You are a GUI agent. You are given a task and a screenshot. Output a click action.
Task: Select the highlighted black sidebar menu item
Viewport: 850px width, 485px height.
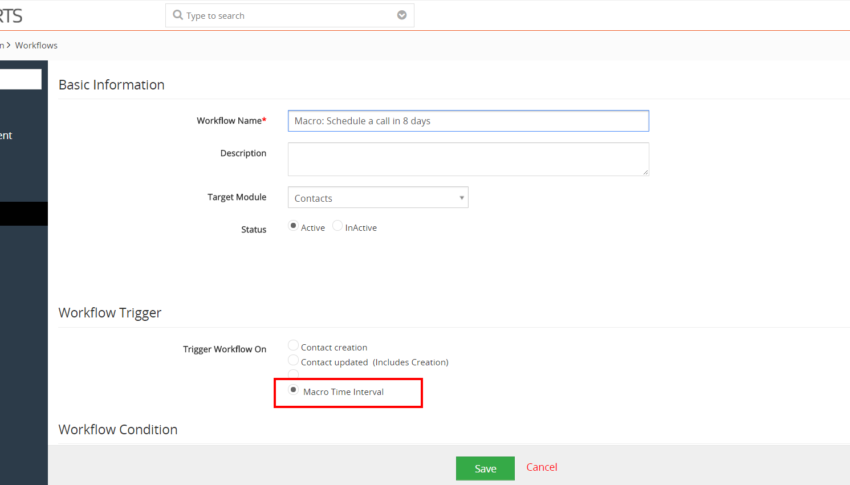tap(24, 214)
